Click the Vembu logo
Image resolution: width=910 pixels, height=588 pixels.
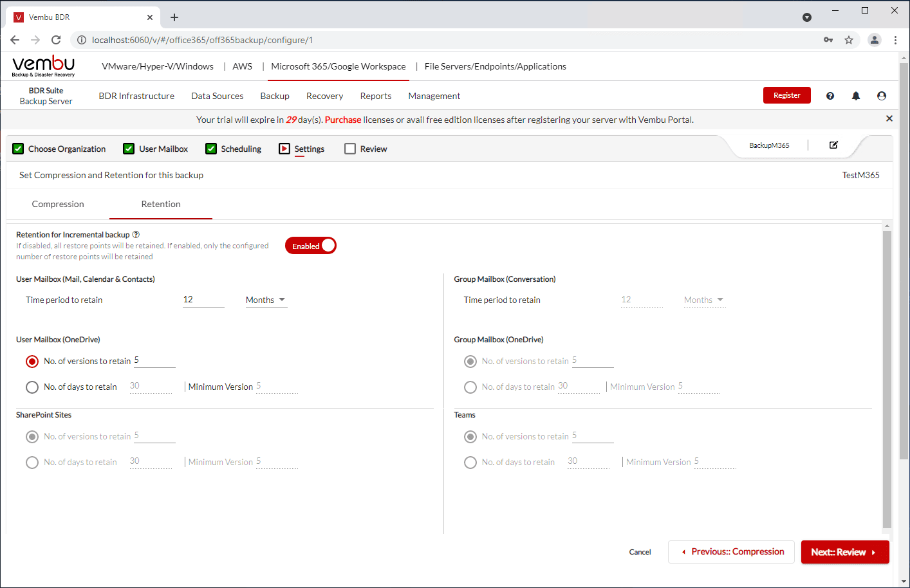[x=43, y=66]
